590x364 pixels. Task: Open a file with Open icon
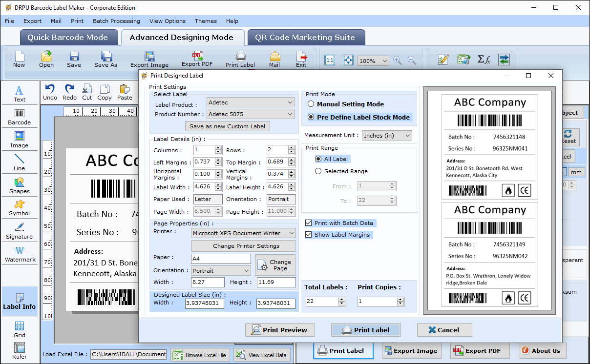coord(46,59)
